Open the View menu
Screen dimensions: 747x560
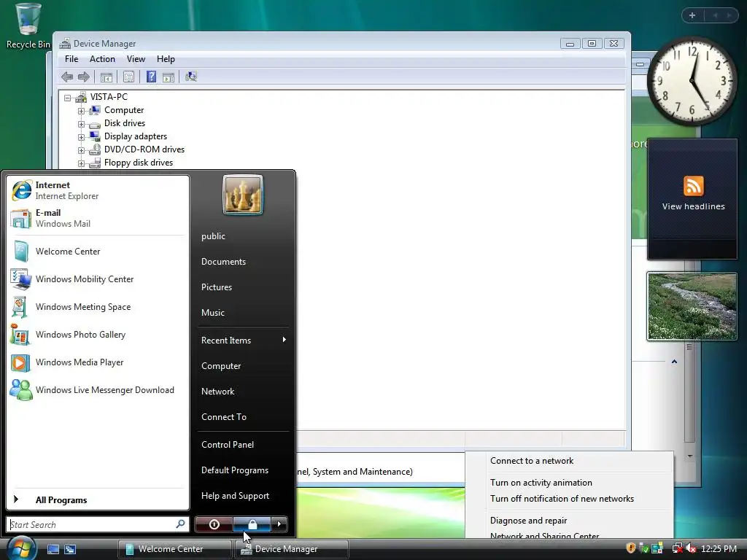(x=136, y=59)
